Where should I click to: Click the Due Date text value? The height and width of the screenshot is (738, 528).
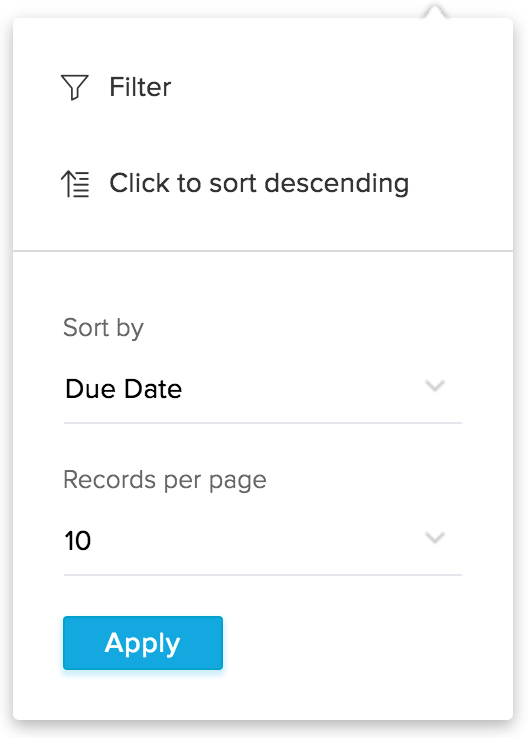123,389
